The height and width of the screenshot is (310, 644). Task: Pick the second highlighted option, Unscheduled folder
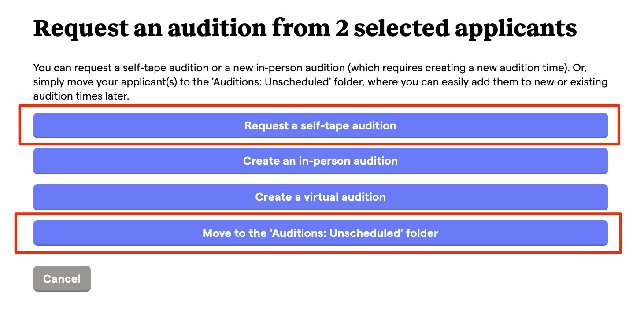[x=320, y=232]
